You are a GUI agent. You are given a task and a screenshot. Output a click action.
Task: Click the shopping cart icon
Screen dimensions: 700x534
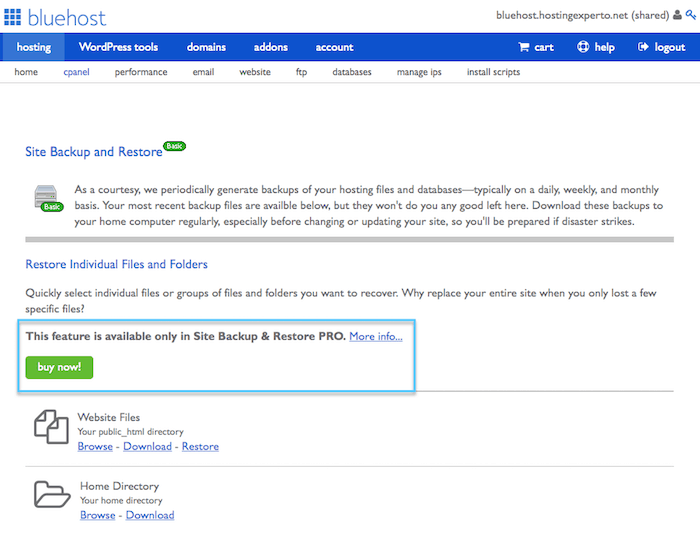coord(524,47)
